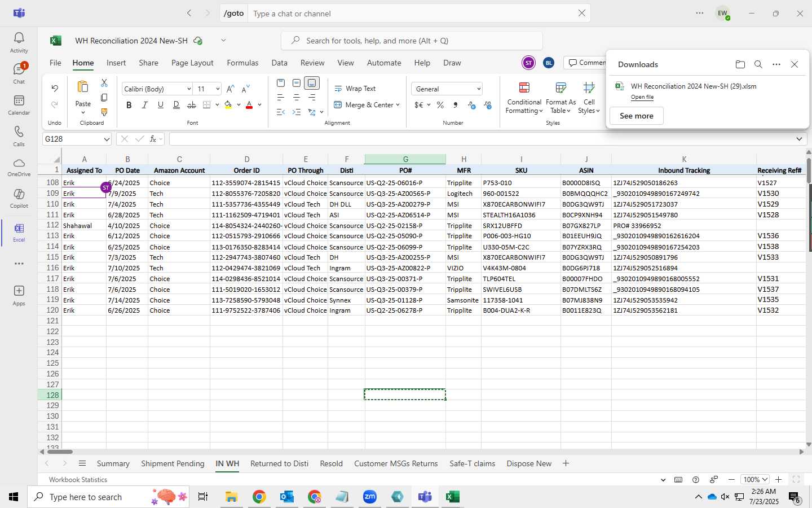Open the Cell Styles menu

pyautogui.click(x=589, y=98)
